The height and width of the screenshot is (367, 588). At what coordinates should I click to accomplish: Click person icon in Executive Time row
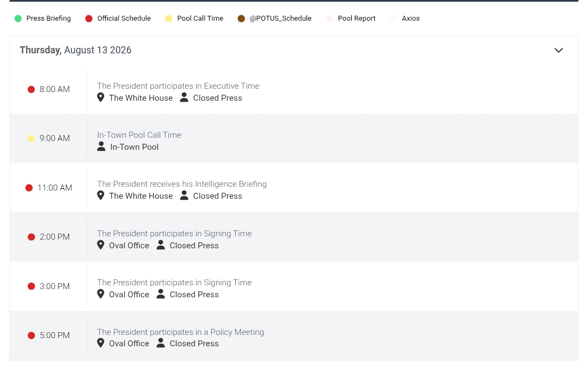pyautogui.click(x=184, y=97)
